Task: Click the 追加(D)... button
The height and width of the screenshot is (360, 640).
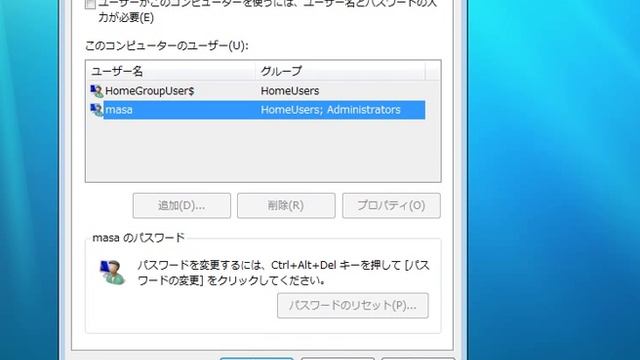Action: click(182, 205)
